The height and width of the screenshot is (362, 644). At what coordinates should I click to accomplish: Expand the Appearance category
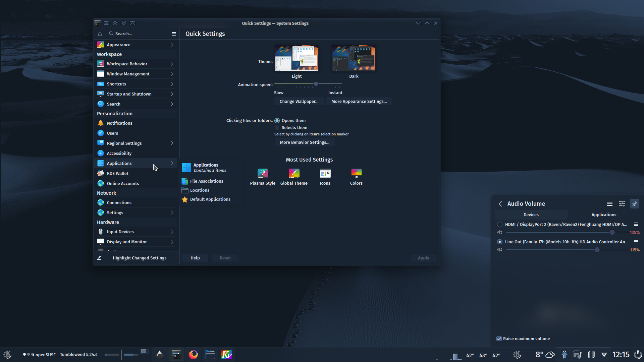coord(136,45)
